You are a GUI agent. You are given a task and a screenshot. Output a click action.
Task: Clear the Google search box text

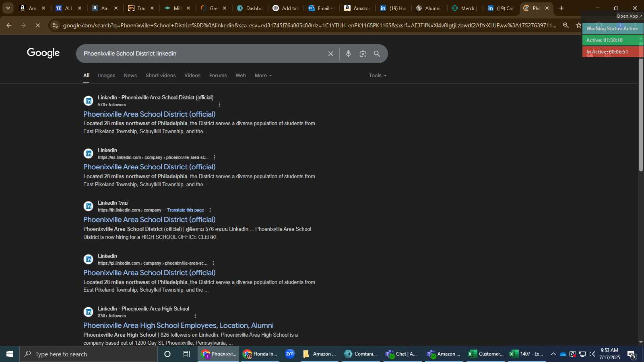330,54
